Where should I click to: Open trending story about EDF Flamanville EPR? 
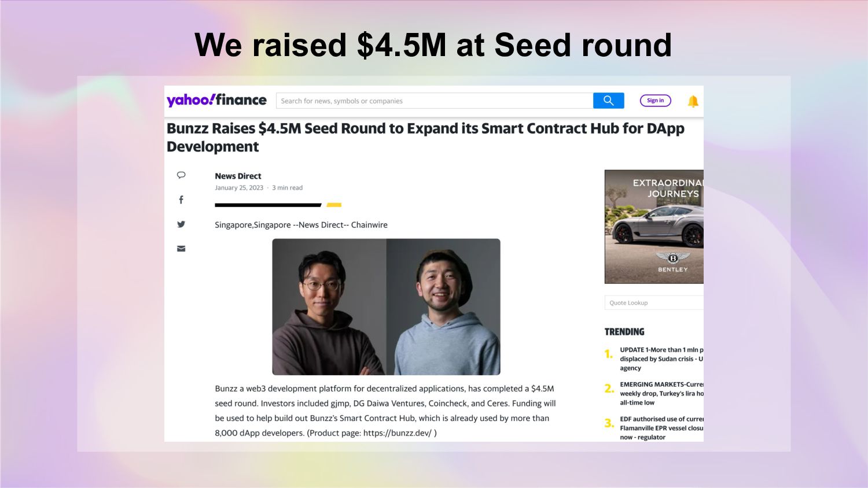661,428
